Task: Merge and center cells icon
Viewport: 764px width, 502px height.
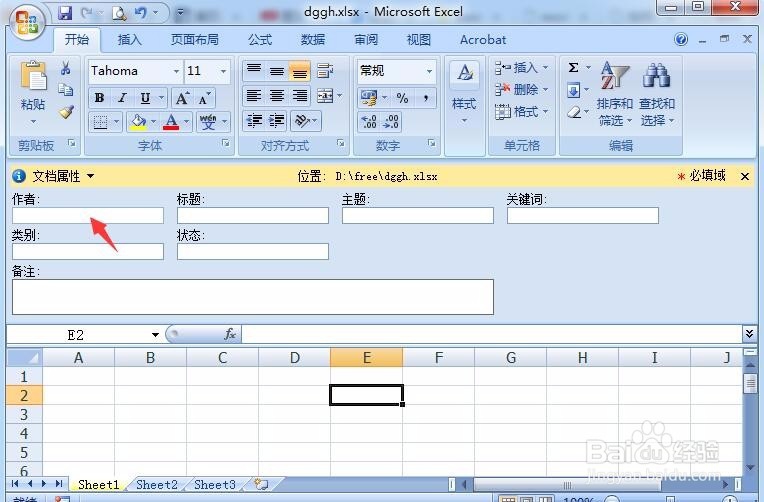Action: [x=325, y=96]
